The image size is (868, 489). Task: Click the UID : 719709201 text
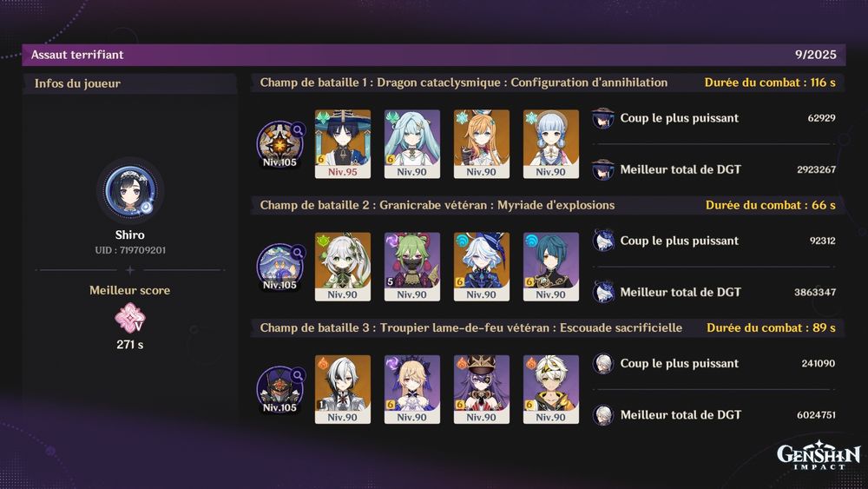(x=130, y=250)
